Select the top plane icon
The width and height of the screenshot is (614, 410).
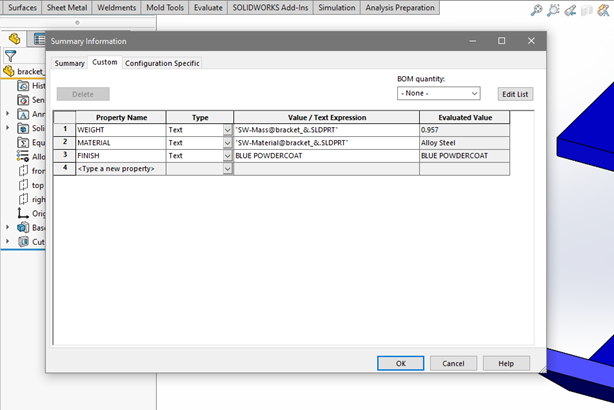(x=23, y=185)
